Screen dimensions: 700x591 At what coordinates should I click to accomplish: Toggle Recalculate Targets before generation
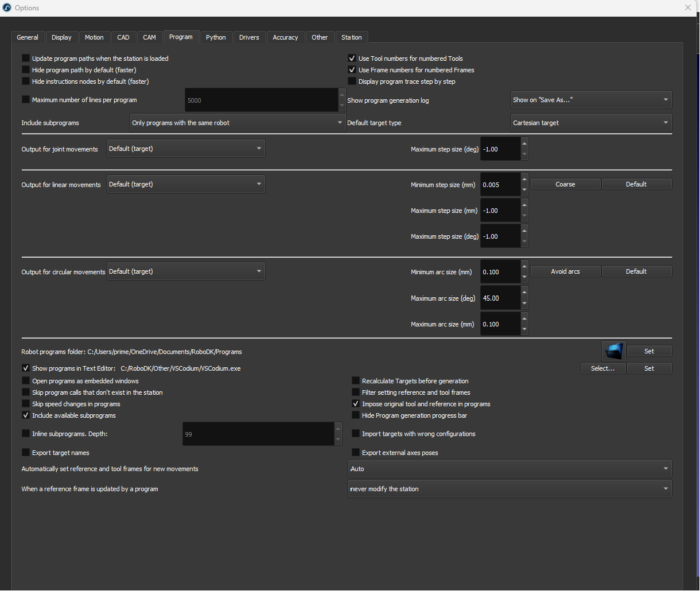pos(356,381)
